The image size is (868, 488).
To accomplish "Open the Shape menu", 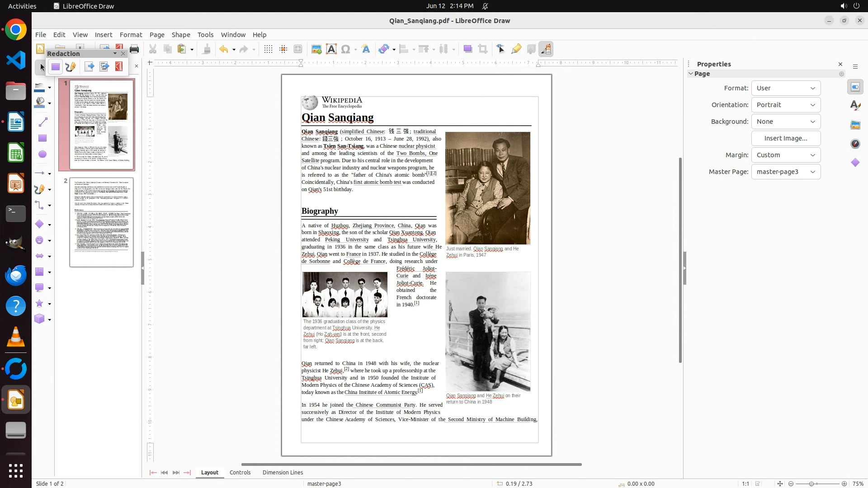I will pyautogui.click(x=180, y=35).
